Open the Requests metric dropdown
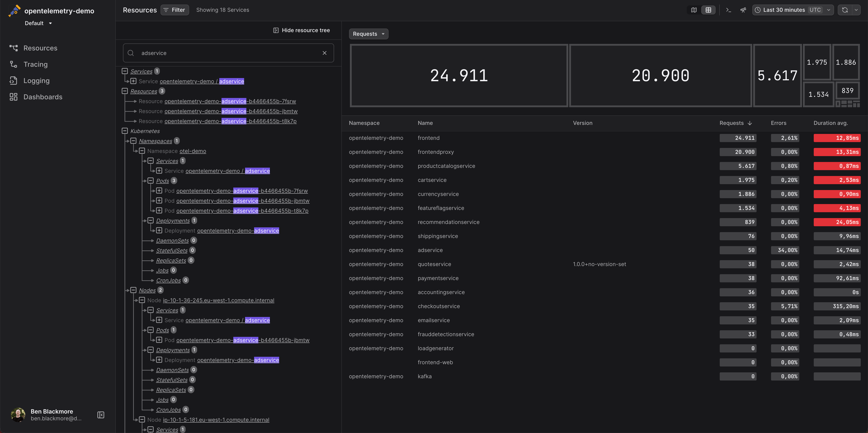This screenshot has width=868, height=433. (x=369, y=34)
